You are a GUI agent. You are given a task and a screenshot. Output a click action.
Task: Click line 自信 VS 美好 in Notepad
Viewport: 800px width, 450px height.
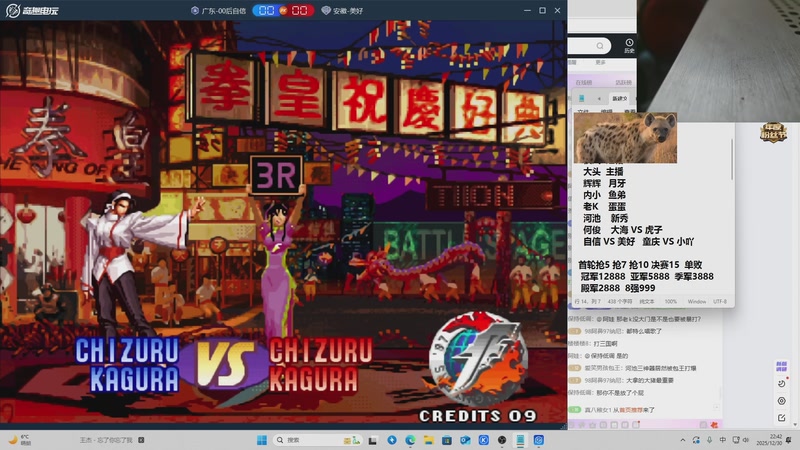point(609,241)
